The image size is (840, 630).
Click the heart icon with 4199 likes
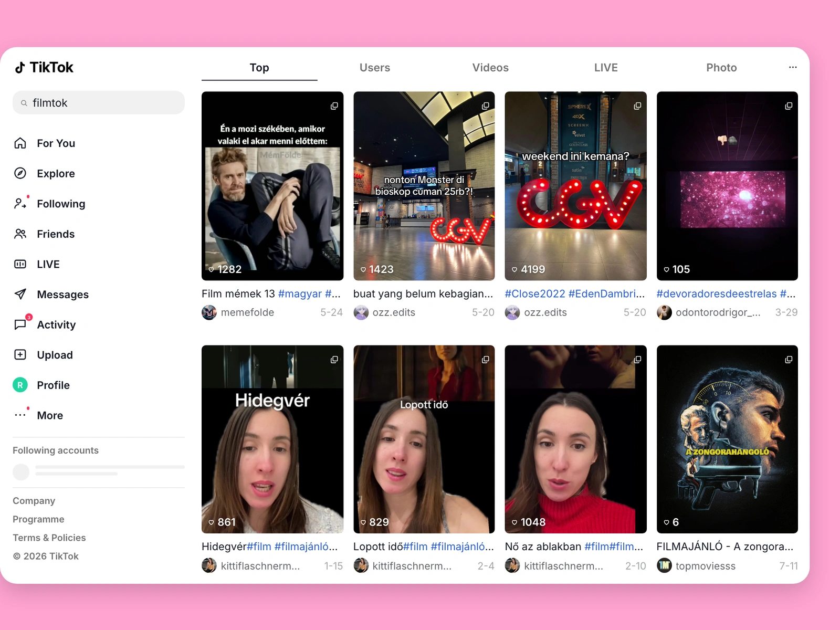(x=514, y=269)
